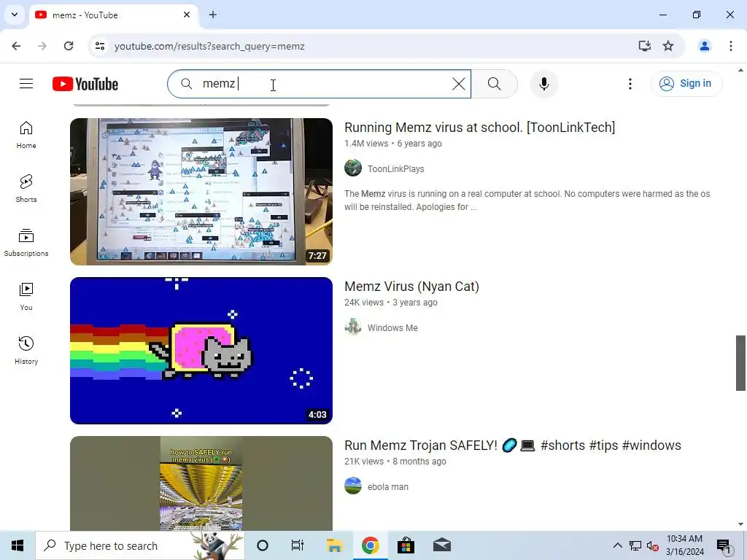Click the muted volume tray icon

[x=653, y=546]
